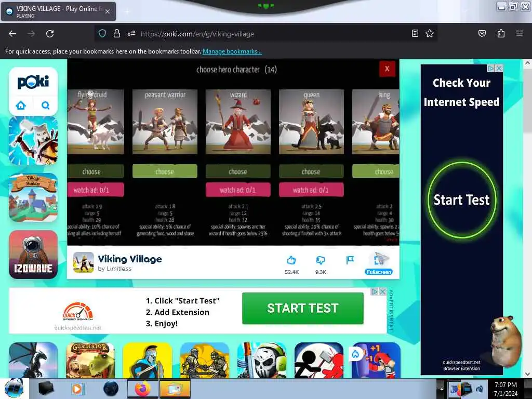Watch ad to unlock the wizard
This screenshot has width=532, height=399.
(238, 190)
